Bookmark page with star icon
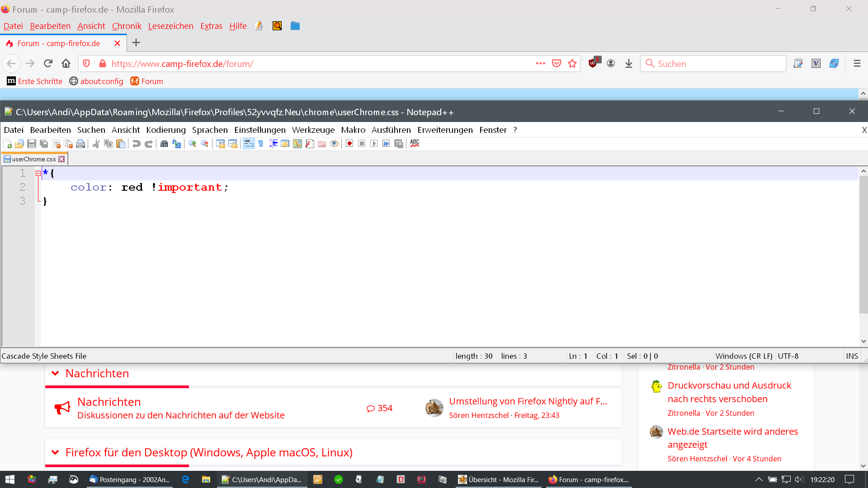The width and height of the screenshot is (868, 488). pos(572,64)
